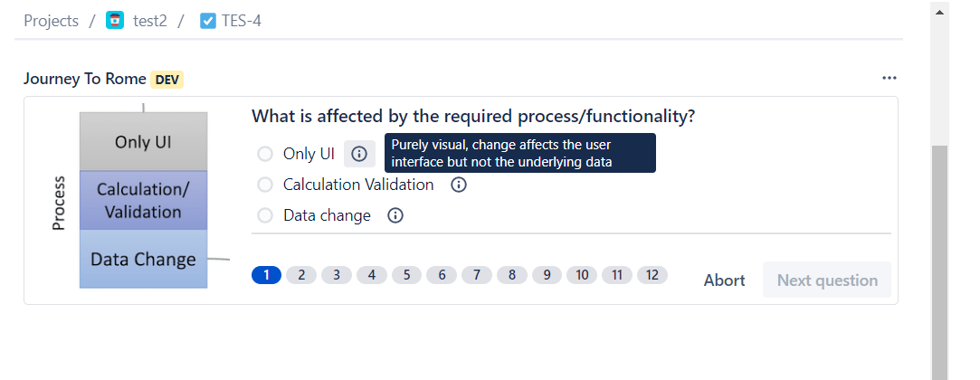This screenshot has width=980, height=380.
Task: Click the active step 1 indicator
Action: [266, 275]
